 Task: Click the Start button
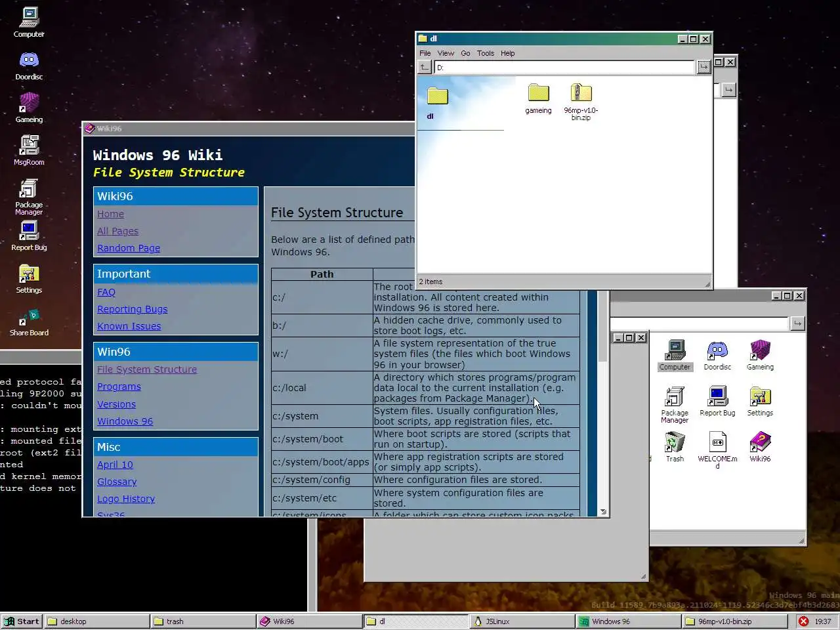(22, 621)
